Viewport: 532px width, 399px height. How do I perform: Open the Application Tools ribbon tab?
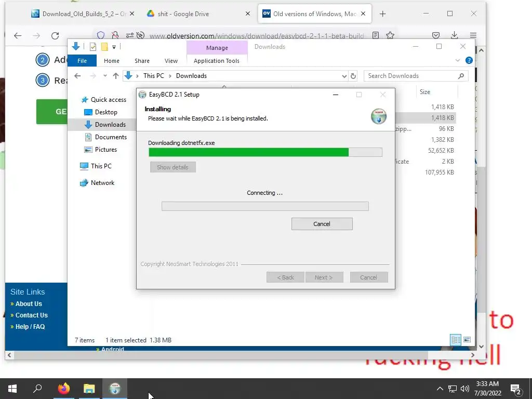tap(217, 61)
